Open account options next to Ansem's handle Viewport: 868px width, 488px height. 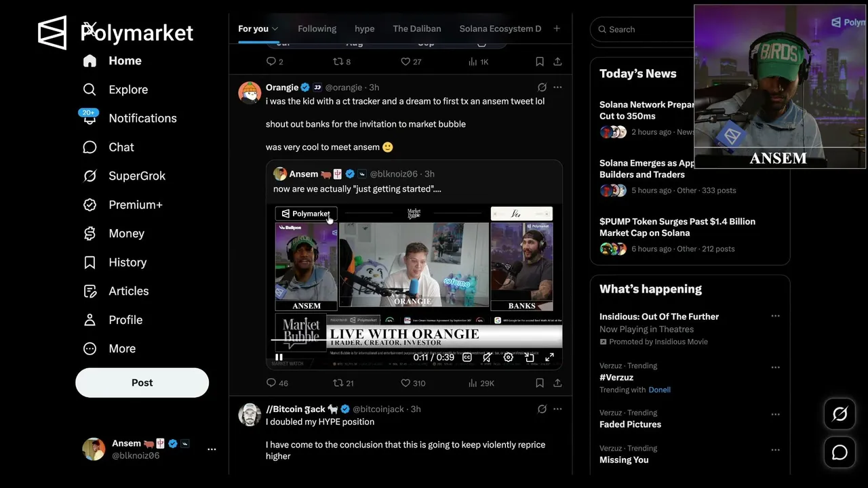coord(212,449)
